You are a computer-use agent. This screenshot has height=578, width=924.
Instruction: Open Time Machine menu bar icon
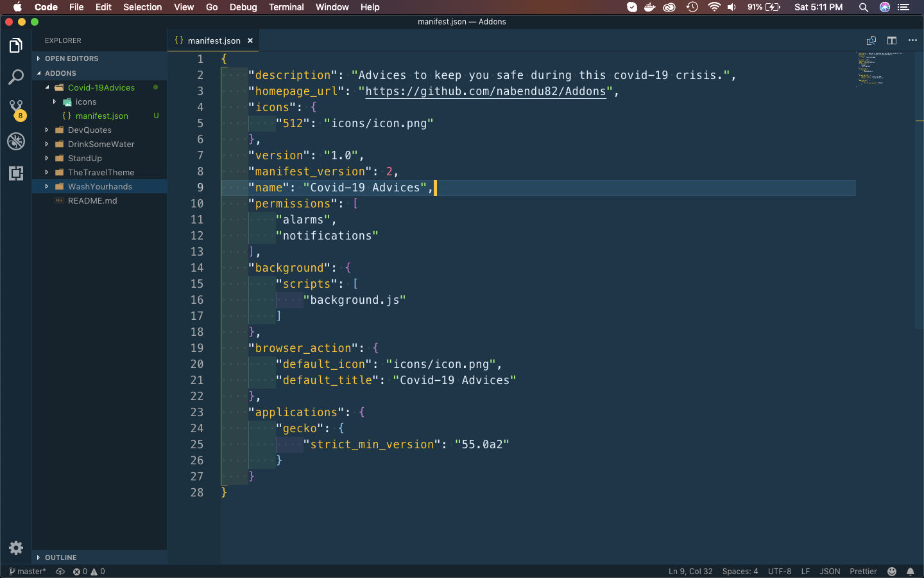[x=692, y=7]
